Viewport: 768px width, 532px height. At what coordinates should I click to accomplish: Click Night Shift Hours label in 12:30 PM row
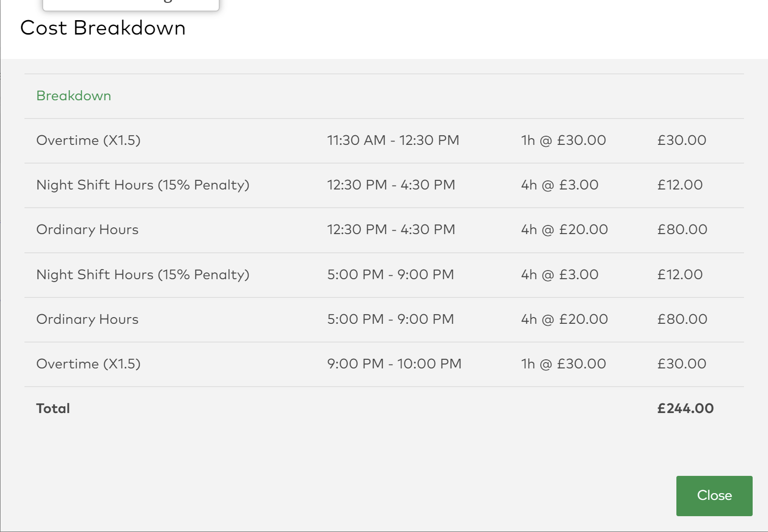142,185
